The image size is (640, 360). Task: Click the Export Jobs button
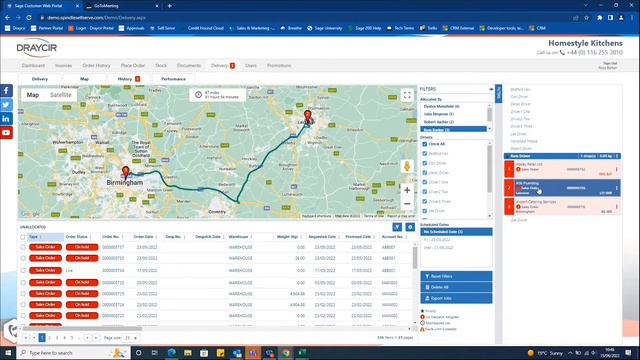click(456, 298)
